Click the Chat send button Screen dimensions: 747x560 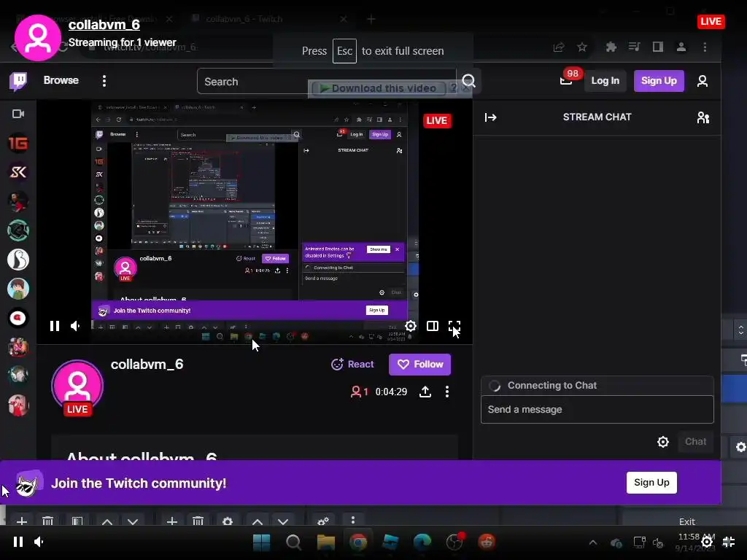[695, 441]
